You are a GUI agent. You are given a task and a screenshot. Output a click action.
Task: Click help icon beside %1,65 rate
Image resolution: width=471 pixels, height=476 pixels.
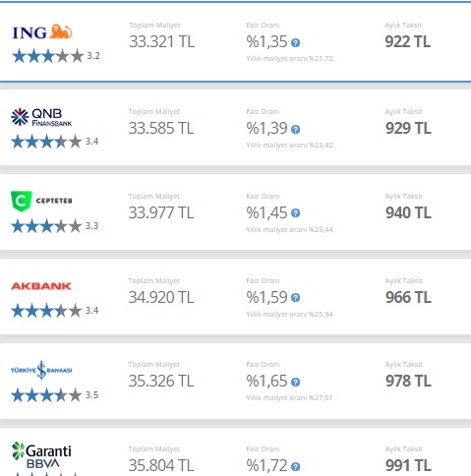[295, 382]
